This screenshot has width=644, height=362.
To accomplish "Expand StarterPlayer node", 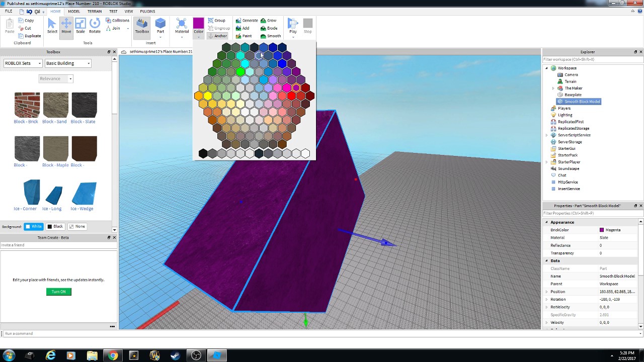I will [x=547, y=162].
